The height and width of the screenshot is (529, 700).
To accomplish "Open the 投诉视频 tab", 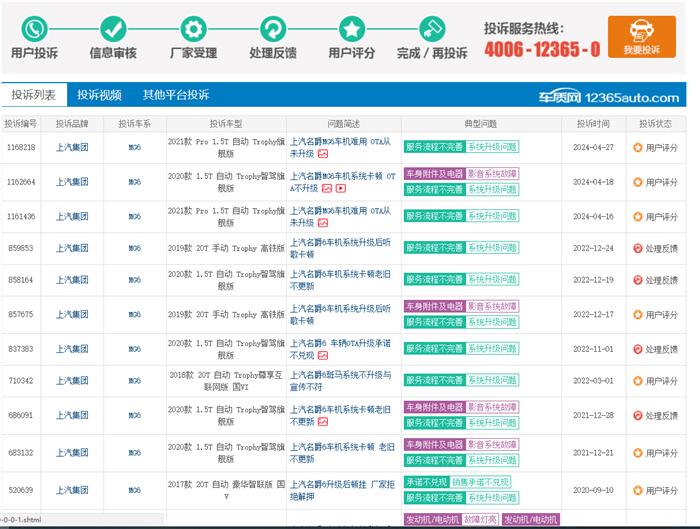I will click(99, 95).
